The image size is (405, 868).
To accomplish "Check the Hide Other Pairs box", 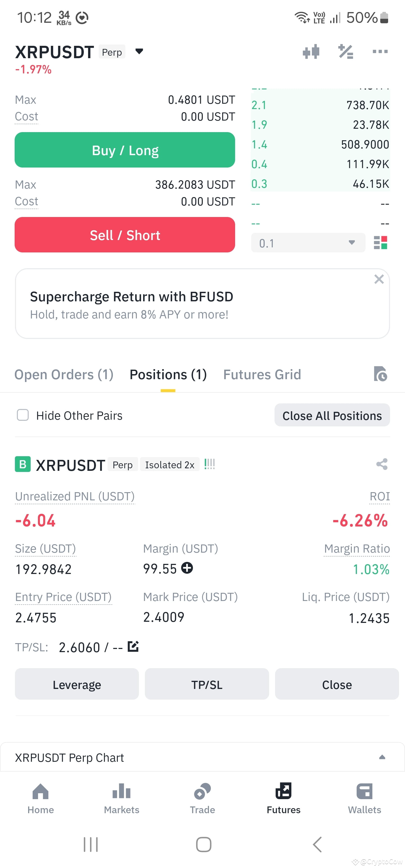I will [23, 415].
